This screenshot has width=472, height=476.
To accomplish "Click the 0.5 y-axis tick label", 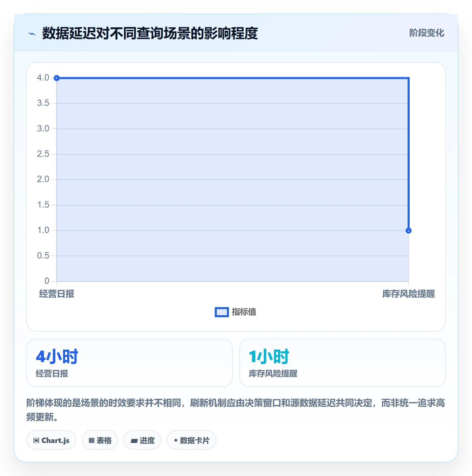I will point(43,256).
